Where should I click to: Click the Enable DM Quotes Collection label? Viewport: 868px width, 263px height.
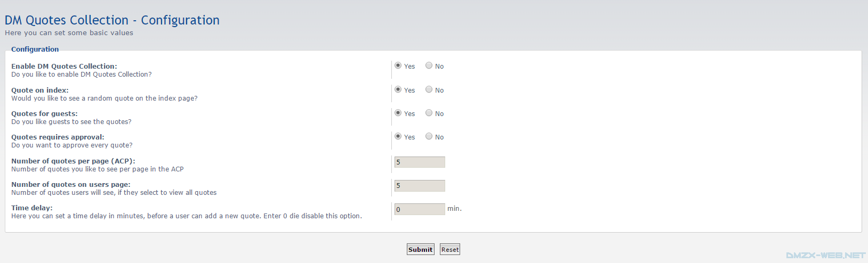coord(64,67)
